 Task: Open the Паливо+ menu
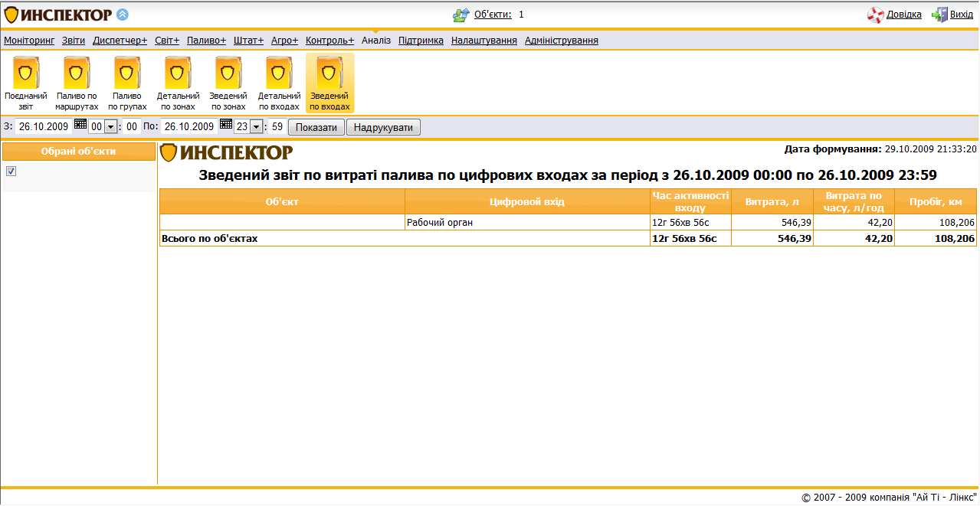coord(207,41)
